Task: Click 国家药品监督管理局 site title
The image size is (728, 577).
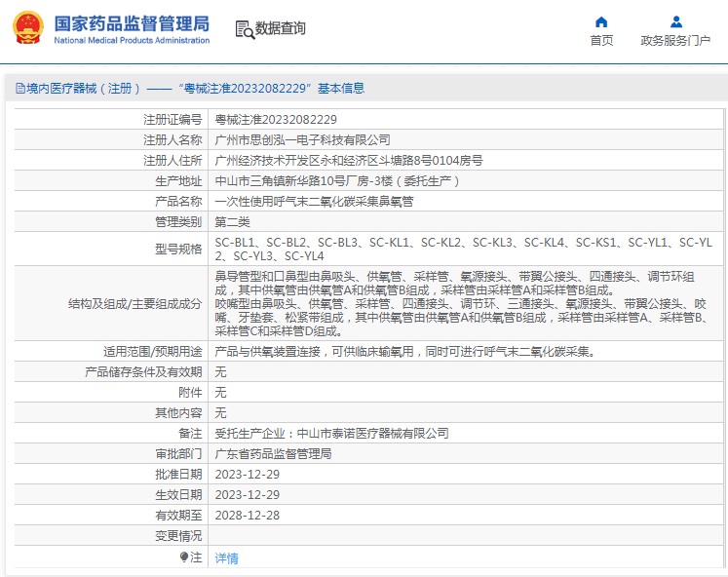Action: [x=132, y=23]
